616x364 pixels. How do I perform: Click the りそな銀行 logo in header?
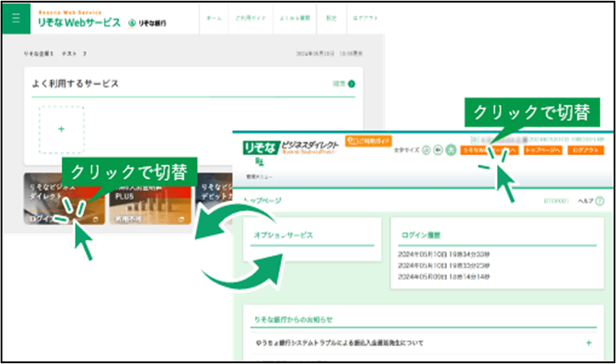(147, 23)
